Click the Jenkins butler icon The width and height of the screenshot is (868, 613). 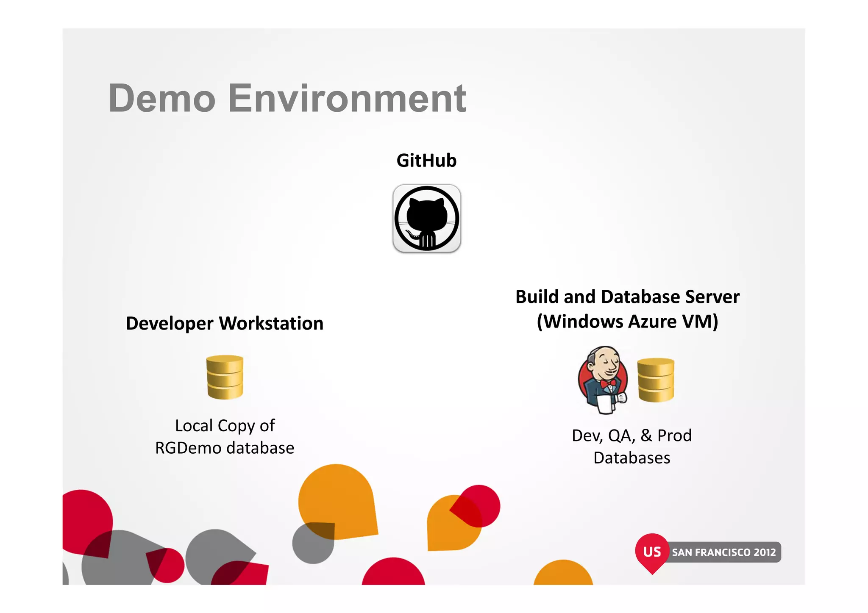coord(603,380)
